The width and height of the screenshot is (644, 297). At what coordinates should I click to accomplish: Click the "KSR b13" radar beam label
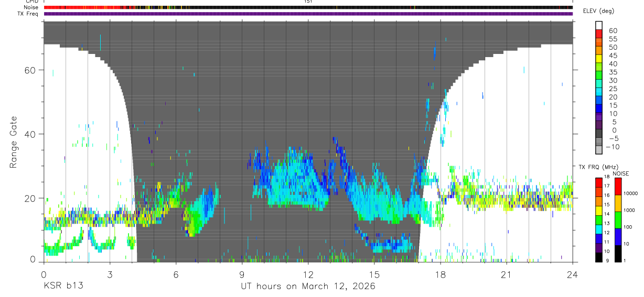pos(63,286)
